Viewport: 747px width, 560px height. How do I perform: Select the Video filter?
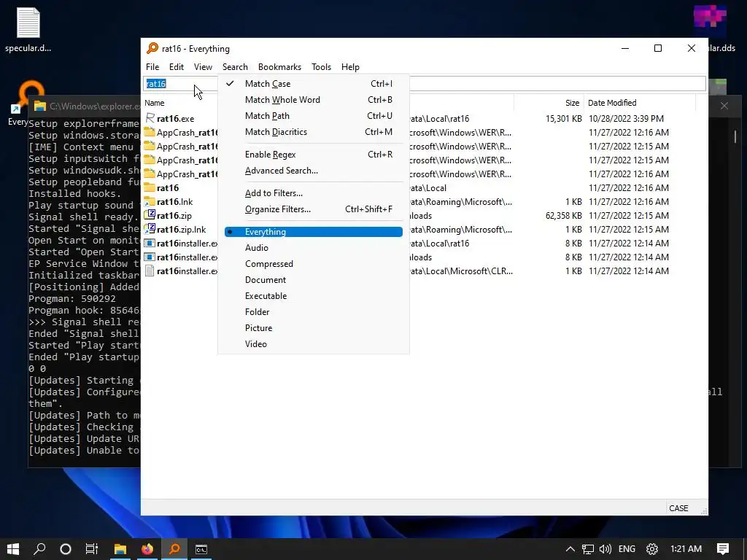tap(314, 344)
